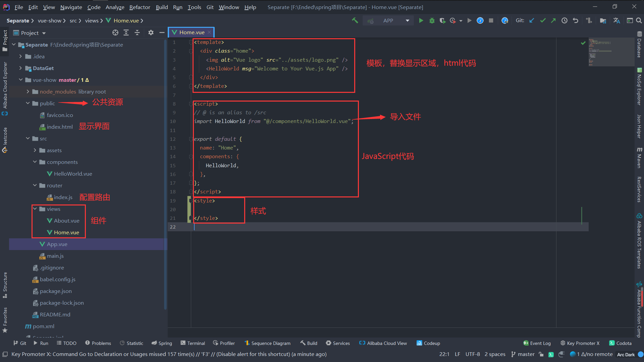Click UTF-8 encoding in status bar
Image resolution: width=644 pixels, height=362 pixels.
[x=473, y=354]
